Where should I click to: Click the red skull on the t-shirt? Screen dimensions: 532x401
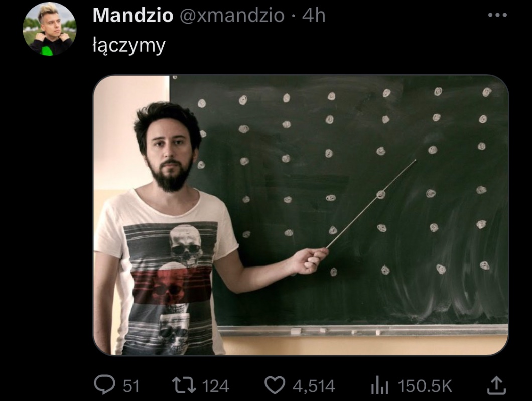pyautogui.click(x=170, y=283)
